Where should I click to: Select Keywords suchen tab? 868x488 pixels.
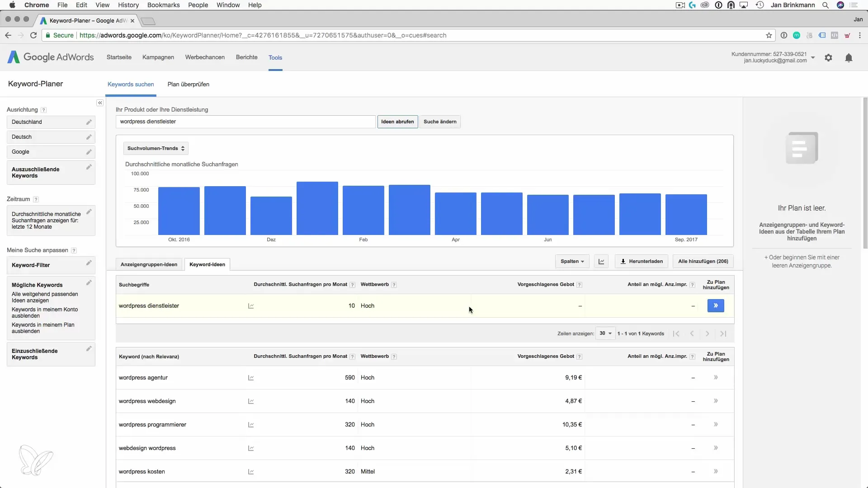[131, 84]
